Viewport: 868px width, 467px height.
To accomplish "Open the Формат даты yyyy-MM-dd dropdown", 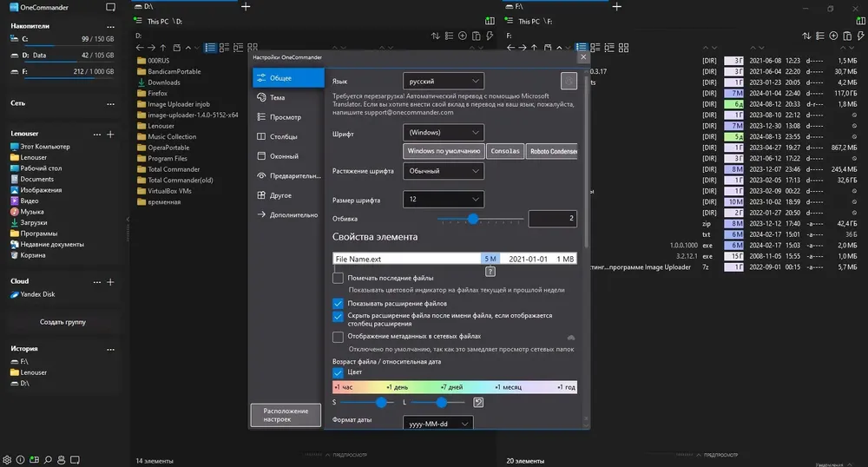I will coord(437,424).
